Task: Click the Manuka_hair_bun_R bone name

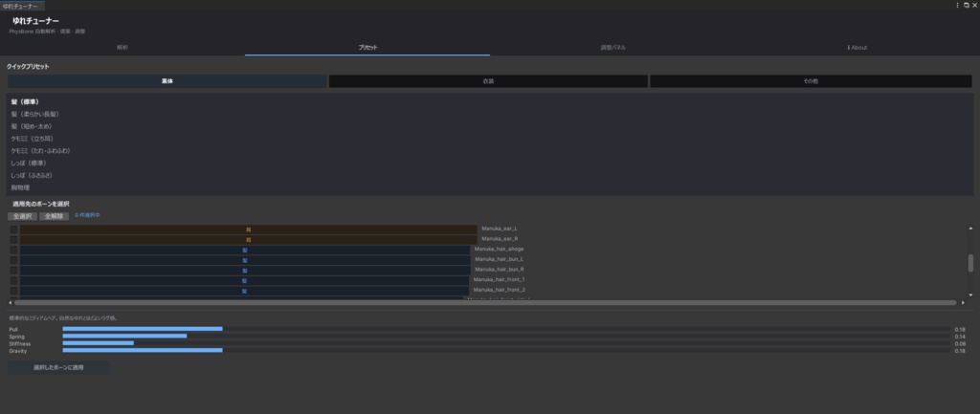Action: point(499,269)
